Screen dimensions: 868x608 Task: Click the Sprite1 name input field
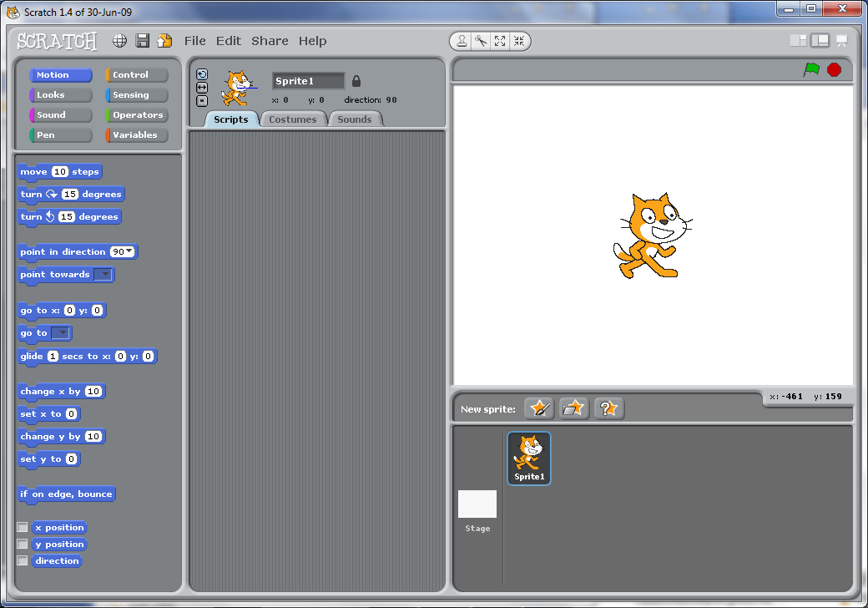[308, 81]
